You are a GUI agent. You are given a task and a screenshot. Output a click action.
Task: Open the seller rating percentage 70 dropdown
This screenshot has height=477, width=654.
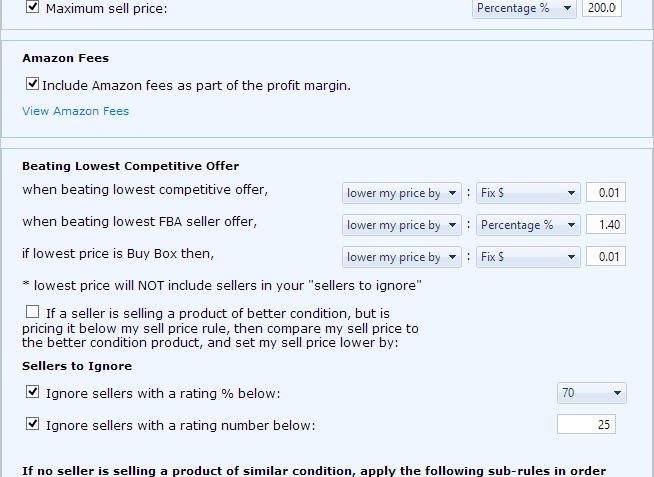pyautogui.click(x=591, y=393)
